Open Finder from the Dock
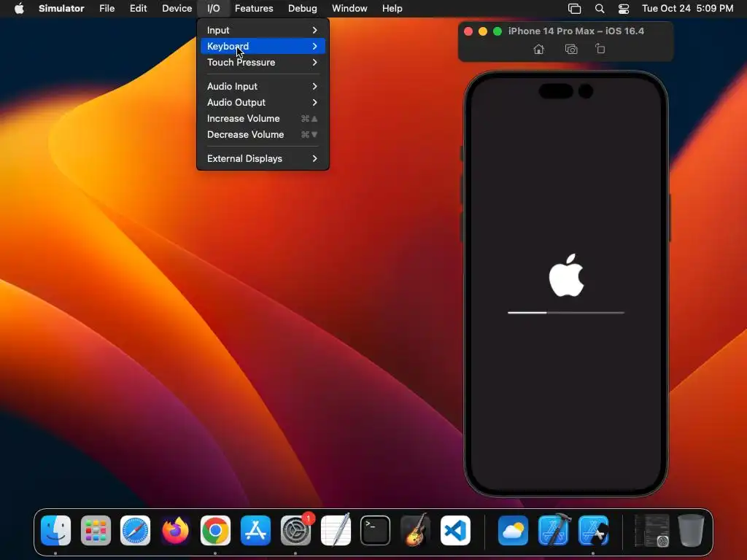Viewport: 747px width, 560px height. click(55, 530)
